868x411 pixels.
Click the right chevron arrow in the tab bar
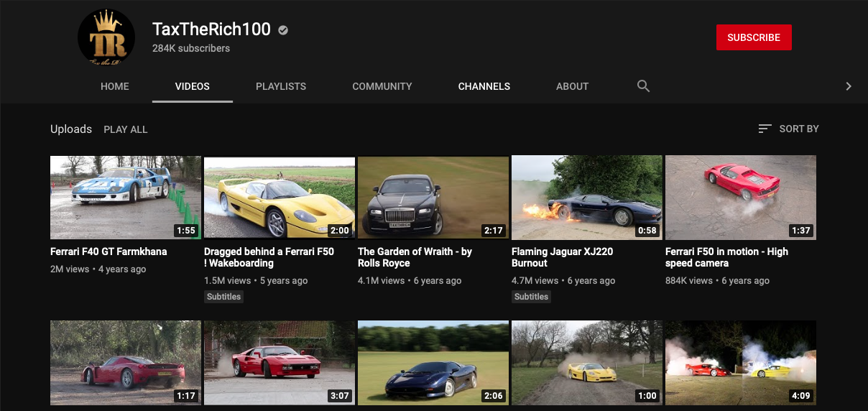[x=849, y=86]
